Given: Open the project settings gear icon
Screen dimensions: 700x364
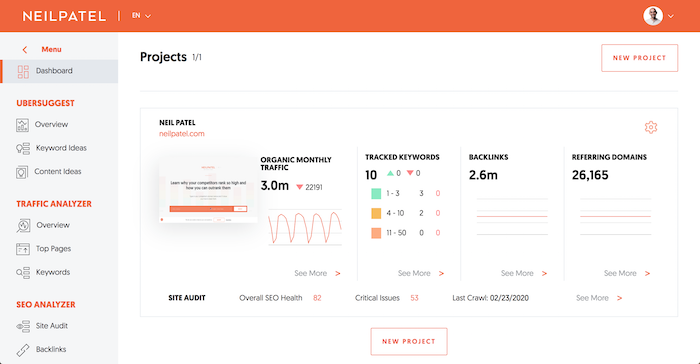Looking at the screenshot, I should (x=651, y=127).
